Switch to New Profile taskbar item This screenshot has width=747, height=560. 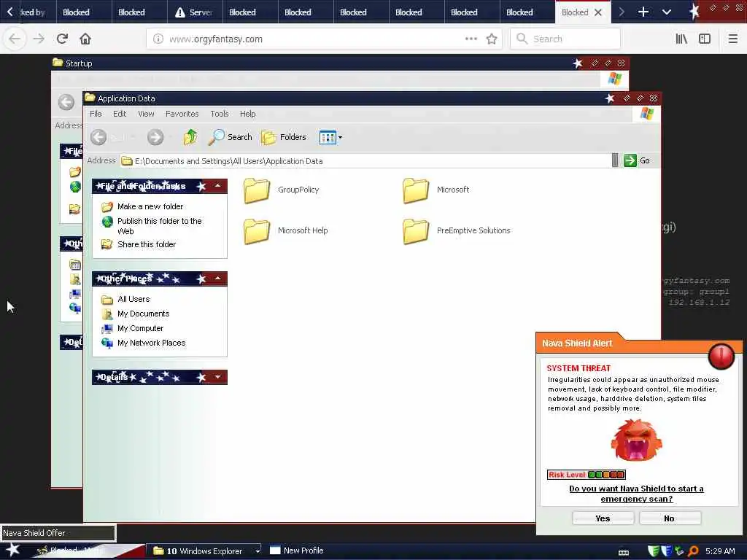297,551
